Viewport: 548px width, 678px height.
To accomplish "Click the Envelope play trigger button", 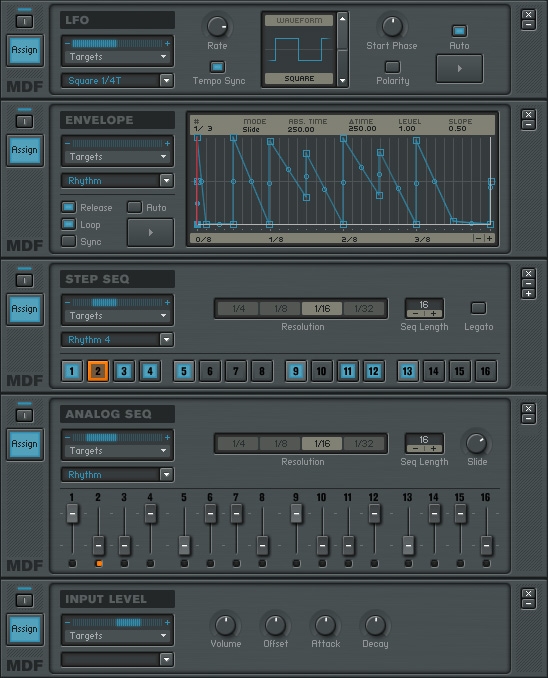I will (151, 233).
